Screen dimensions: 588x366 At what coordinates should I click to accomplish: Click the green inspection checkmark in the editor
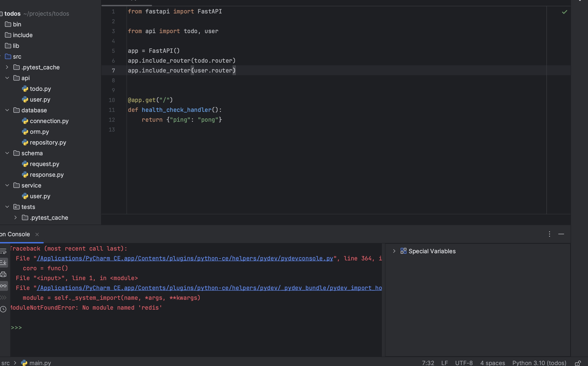click(564, 12)
